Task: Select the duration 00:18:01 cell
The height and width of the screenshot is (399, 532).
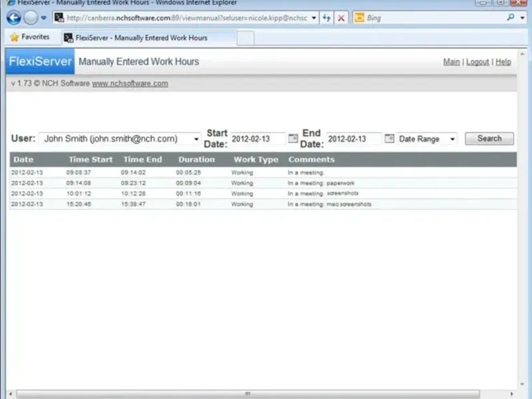Action: click(188, 204)
